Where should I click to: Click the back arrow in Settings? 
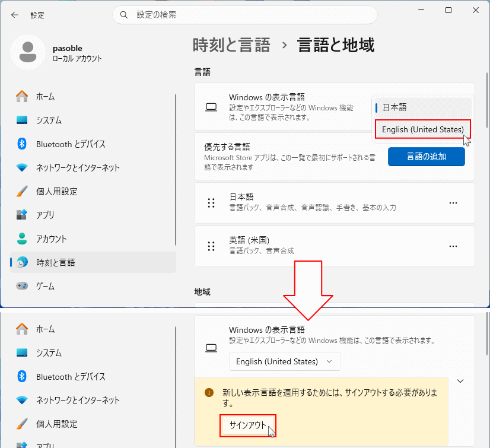tap(14, 15)
